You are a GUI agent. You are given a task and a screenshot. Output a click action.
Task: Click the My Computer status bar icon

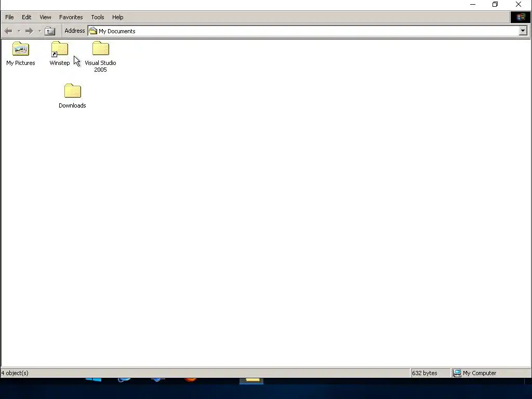(x=457, y=373)
